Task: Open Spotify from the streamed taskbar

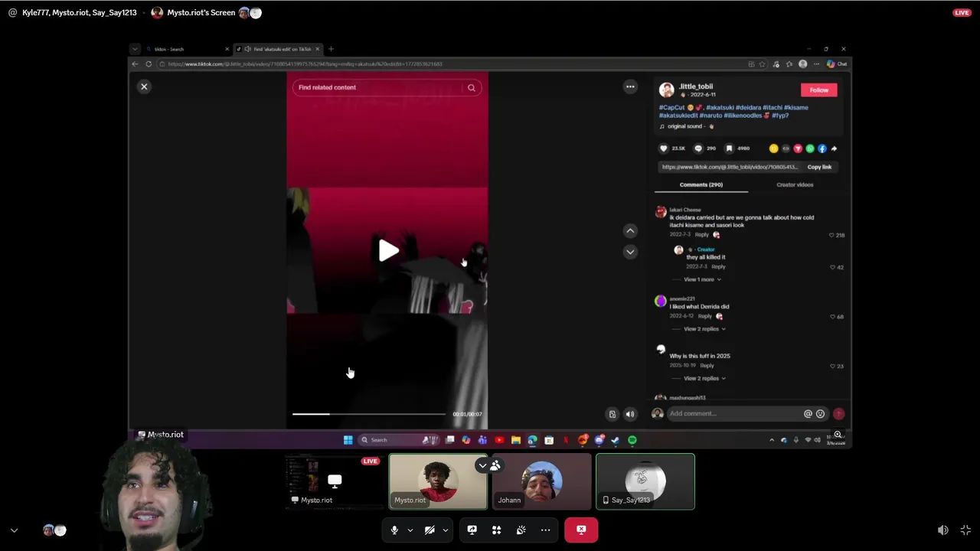Action: tap(632, 440)
